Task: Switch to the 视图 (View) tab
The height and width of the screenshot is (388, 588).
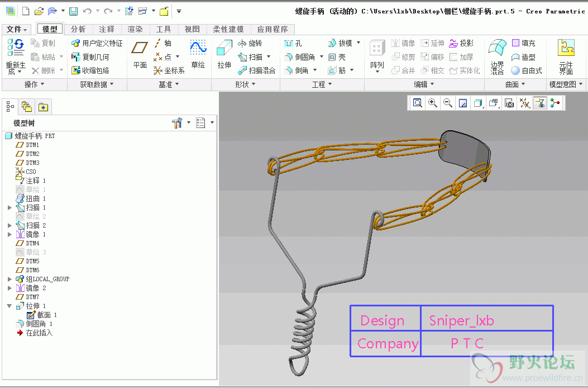Action: [x=192, y=29]
